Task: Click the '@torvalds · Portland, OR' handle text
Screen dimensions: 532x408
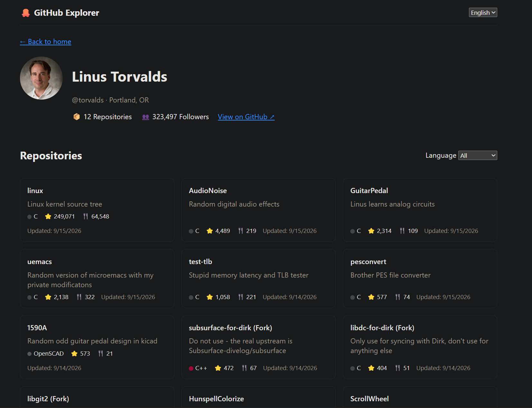Action: pos(110,100)
